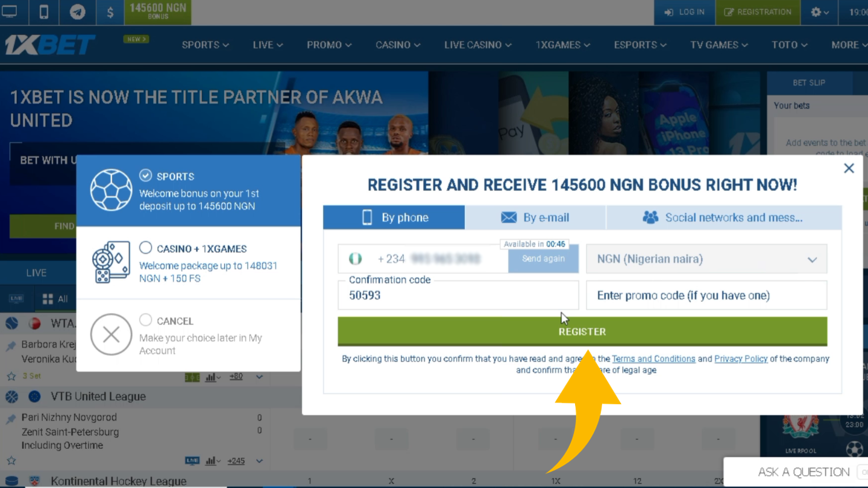Viewport: 868px width, 488px height.
Task: Expand the MORE menu
Action: click(x=849, y=45)
